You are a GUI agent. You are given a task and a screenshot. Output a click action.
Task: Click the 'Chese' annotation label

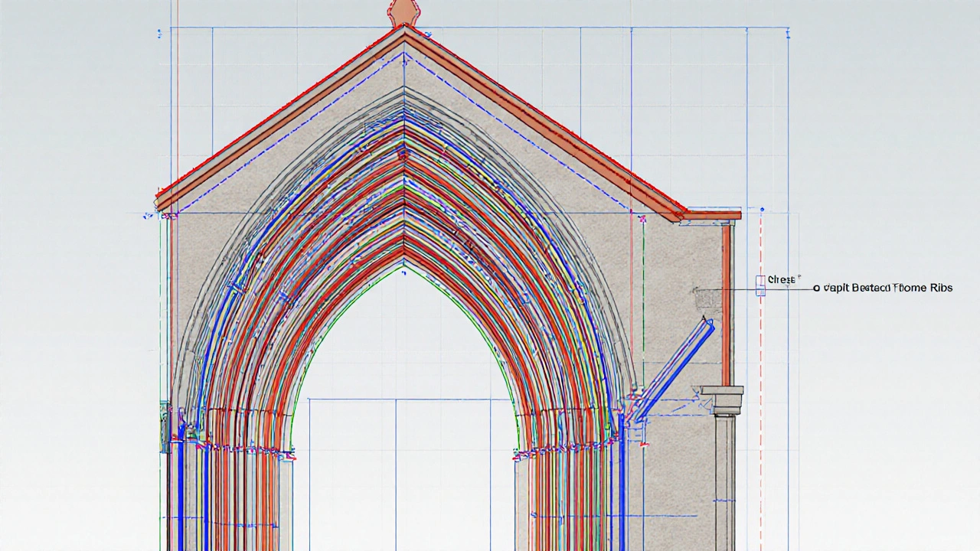(782, 280)
